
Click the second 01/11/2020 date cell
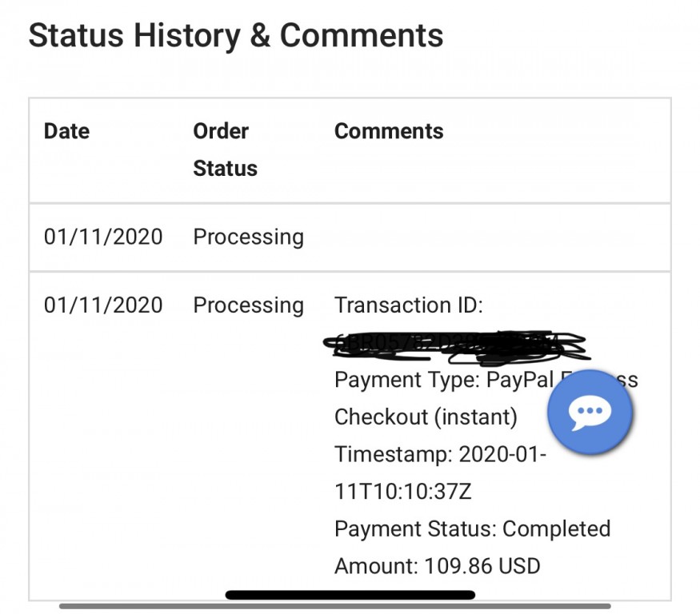pos(103,305)
